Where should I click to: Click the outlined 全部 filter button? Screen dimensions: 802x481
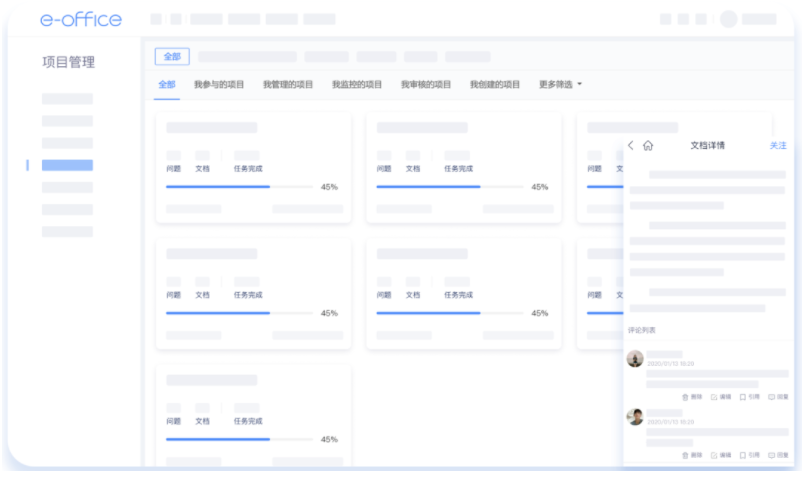click(172, 57)
